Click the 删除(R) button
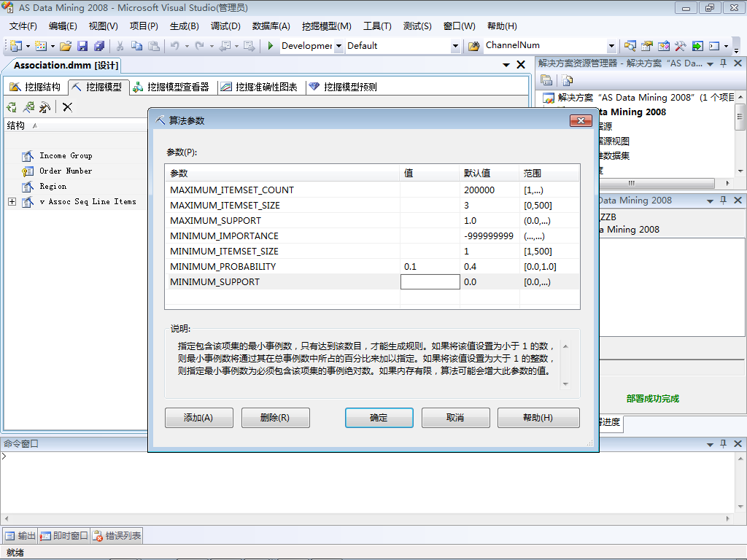The height and width of the screenshot is (560, 747). tap(275, 418)
